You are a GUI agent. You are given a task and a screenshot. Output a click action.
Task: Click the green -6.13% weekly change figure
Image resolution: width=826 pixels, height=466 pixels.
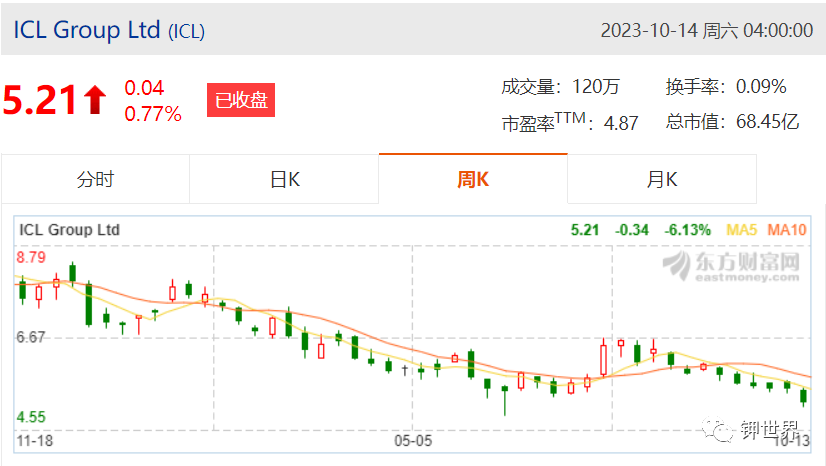coord(687,230)
